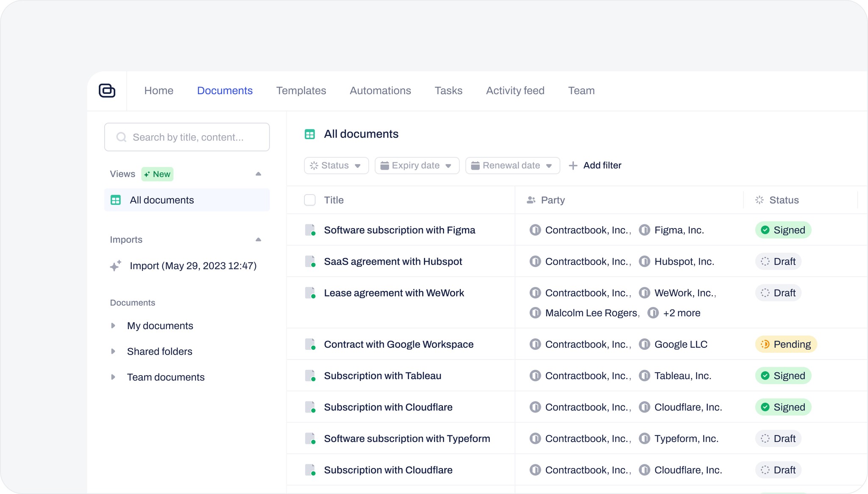
Task: Click the magnifier icon in the search bar
Action: [x=121, y=137]
